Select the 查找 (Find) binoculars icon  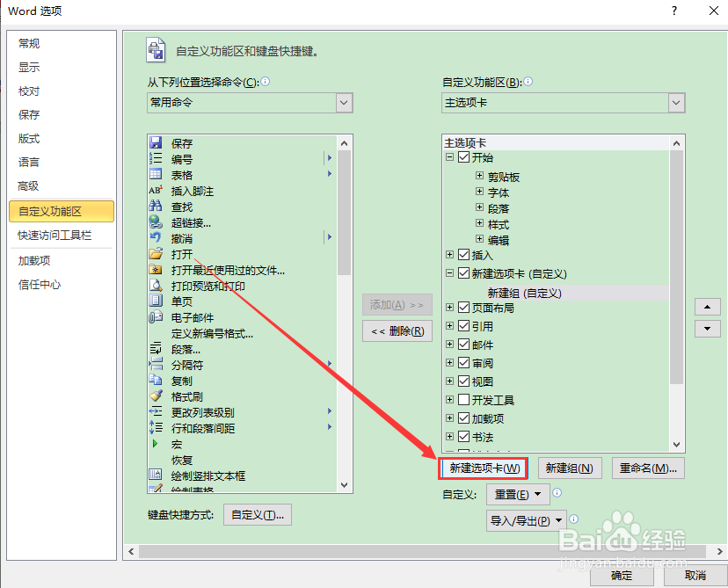coord(157,207)
